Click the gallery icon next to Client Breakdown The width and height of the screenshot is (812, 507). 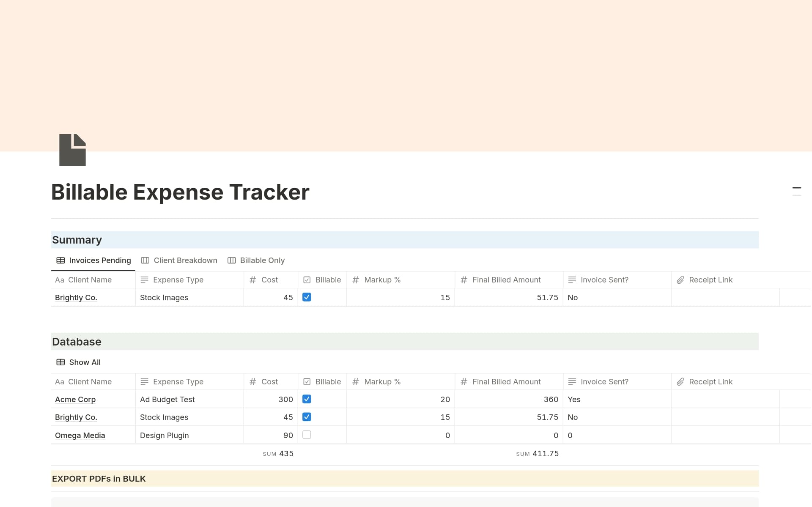tap(145, 260)
